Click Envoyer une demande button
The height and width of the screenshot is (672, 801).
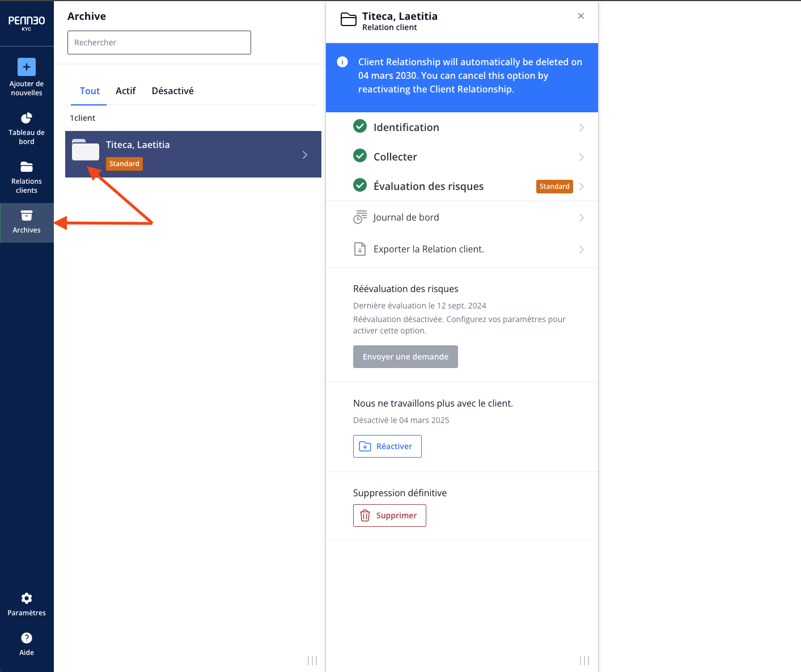[405, 357]
